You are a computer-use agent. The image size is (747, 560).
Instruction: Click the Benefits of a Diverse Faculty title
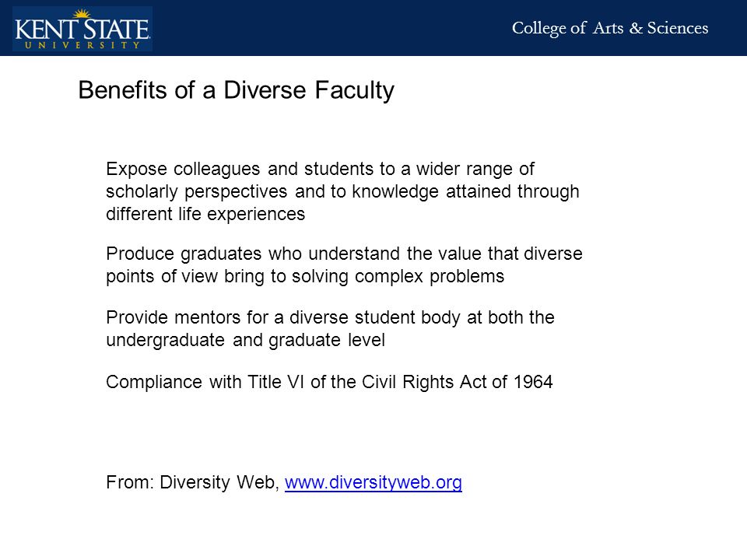[x=237, y=90]
